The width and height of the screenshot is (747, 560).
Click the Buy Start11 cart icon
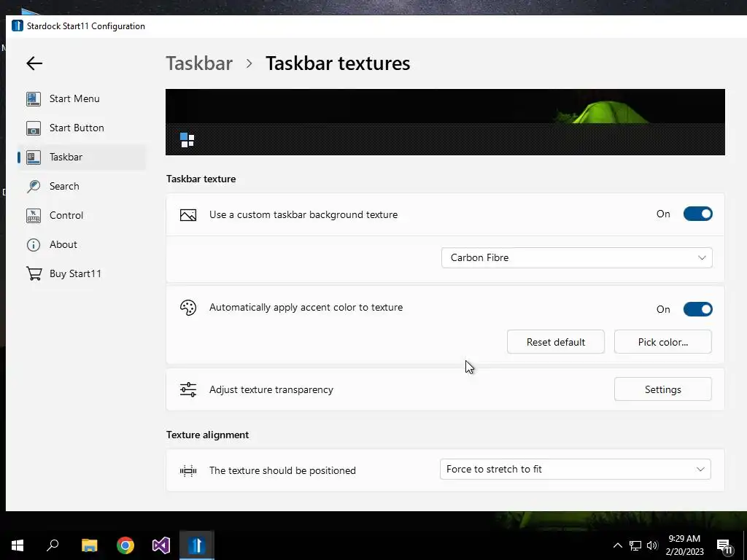pyautogui.click(x=34, y=274)
